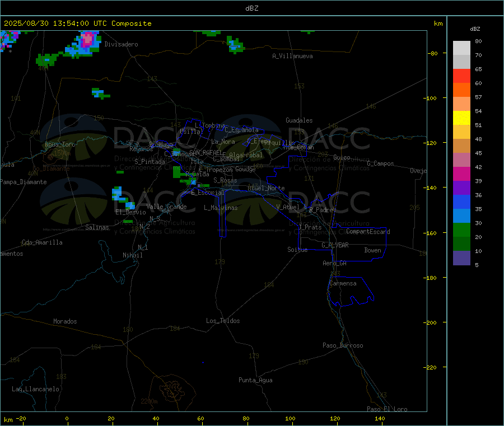Click the '-20' tick on the horizontal axis
504x426 pixels.
(x=21, y=418)
